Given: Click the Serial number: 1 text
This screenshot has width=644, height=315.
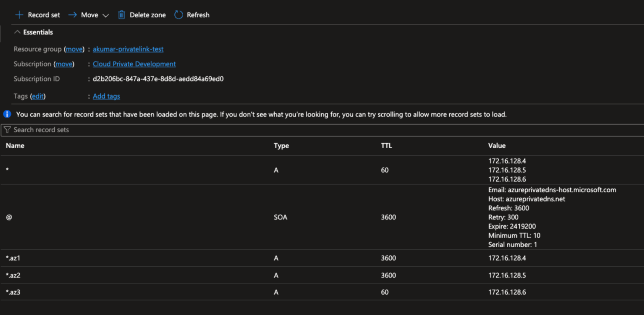Looking at the screenshot, I should (513, 245).
